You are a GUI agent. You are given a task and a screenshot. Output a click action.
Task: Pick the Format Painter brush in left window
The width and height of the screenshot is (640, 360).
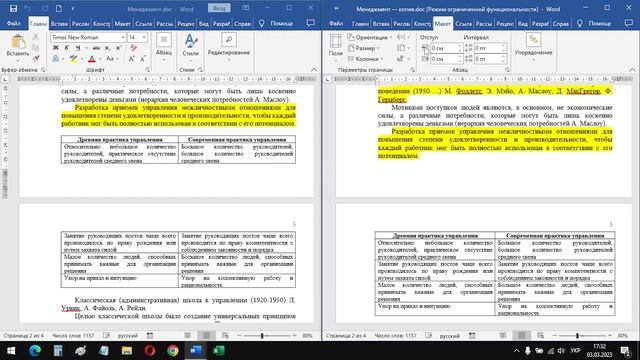click(36, 58)
